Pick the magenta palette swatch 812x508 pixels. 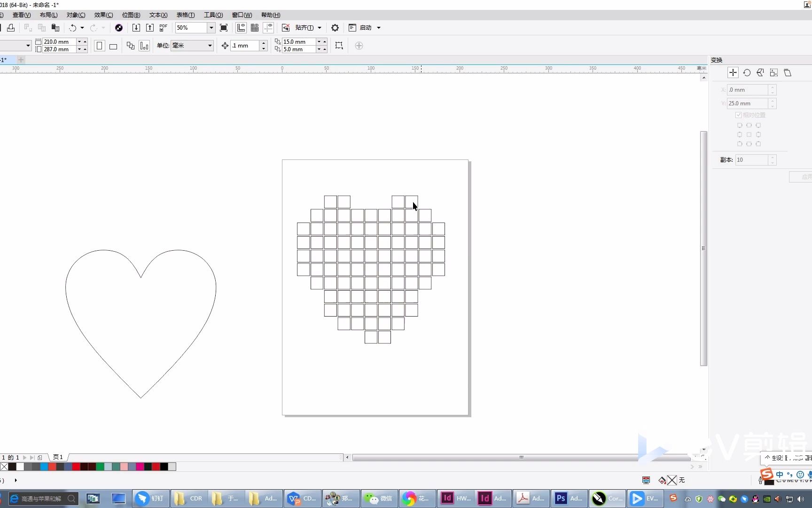pyautogui.click(x=140, y=467)
